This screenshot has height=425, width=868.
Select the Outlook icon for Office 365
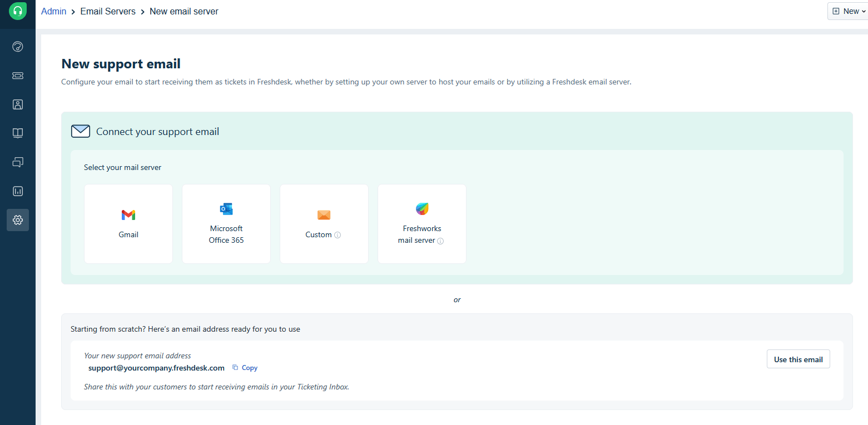click(226, 209)
